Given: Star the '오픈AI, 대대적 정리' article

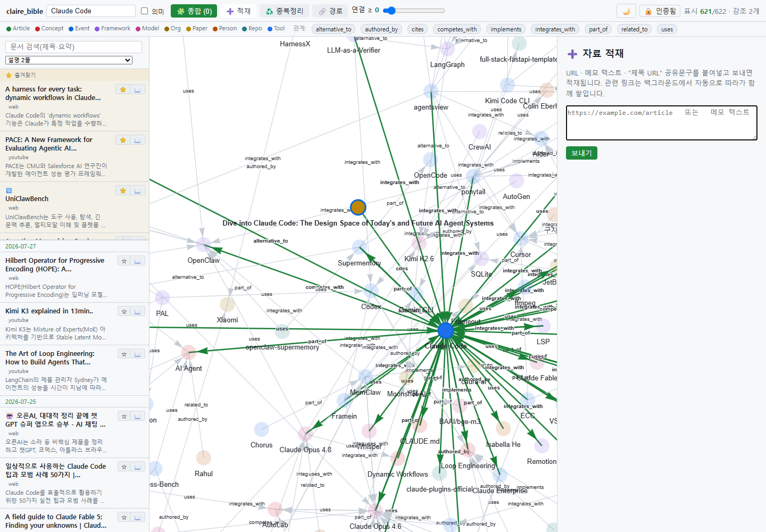Looking at the screenshot, I should (124, 416).
